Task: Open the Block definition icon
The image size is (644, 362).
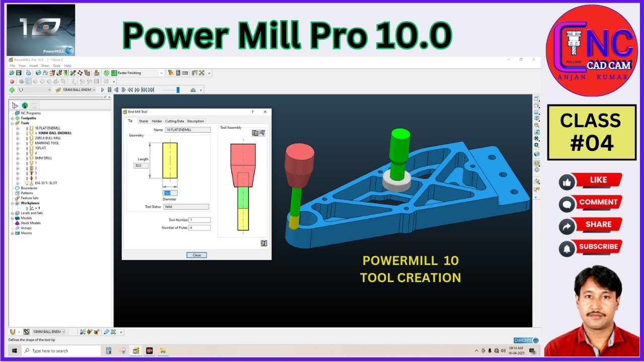Action: coord(38,73)
